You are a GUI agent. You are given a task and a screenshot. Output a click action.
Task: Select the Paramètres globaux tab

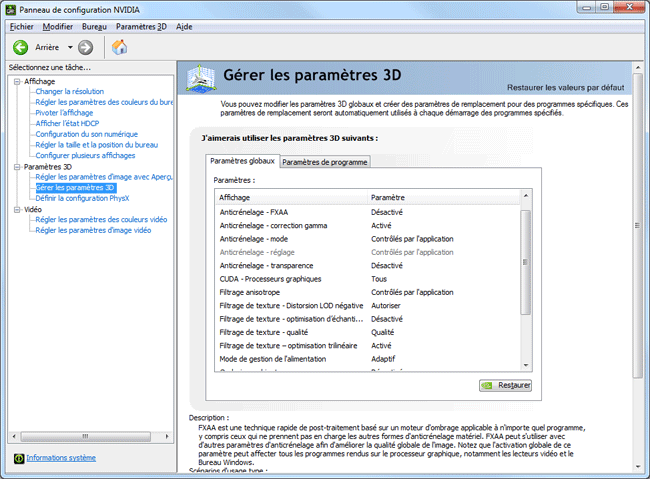pyautogui.click(x=242, y=161)
